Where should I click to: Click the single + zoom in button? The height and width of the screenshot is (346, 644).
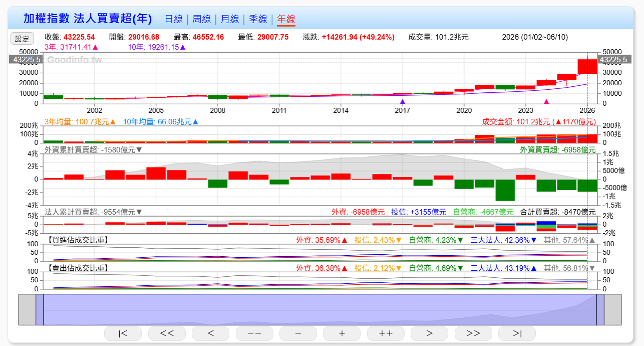342,333
